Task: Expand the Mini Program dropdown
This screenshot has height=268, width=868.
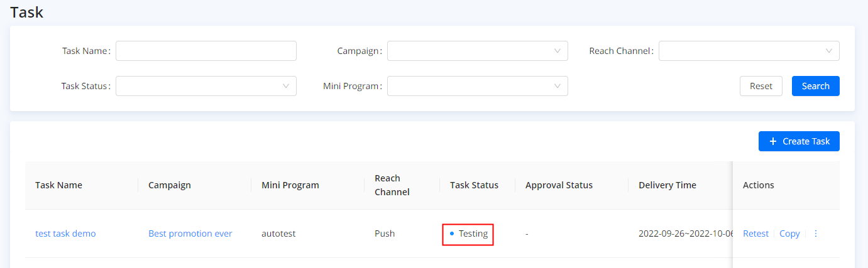Action: (477, 86)
